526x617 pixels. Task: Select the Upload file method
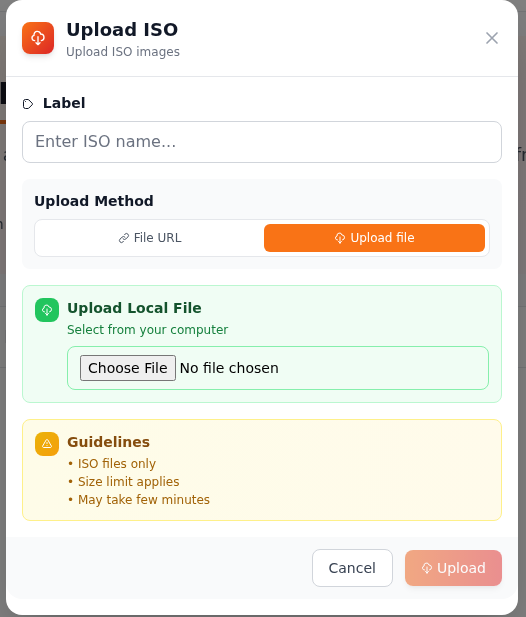click(x=374, y=238)
